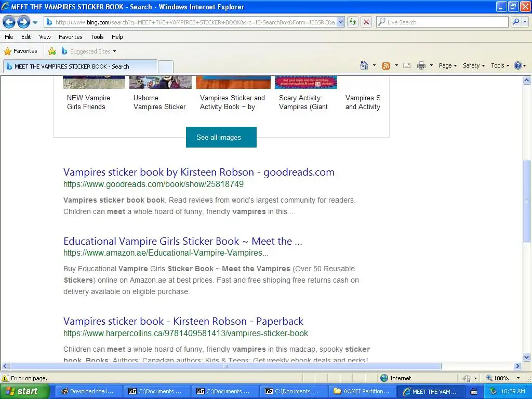
Task: Click the vertical scrollbar down arrow
Action: point(527,357)
